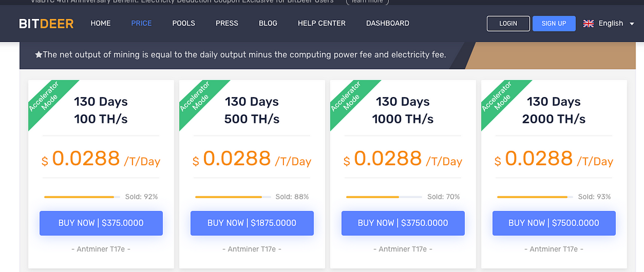Open the BLOG link in navbar
The image size is (644, 272).
click(268, 24)
